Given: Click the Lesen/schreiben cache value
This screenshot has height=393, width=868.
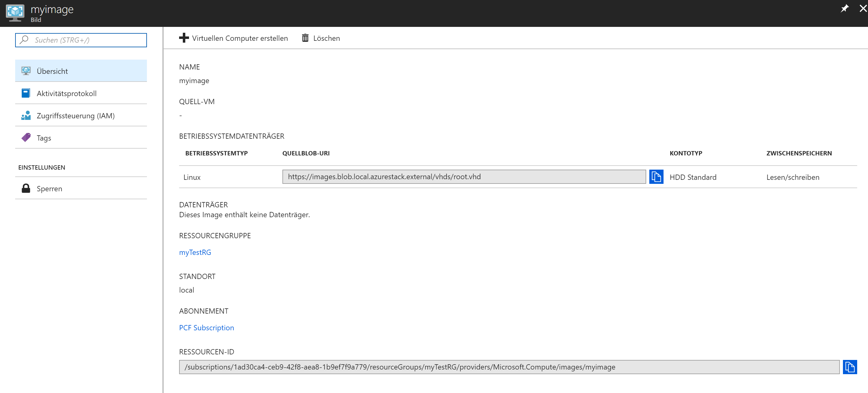Looking at the screenshot, I should coord(793,177).
